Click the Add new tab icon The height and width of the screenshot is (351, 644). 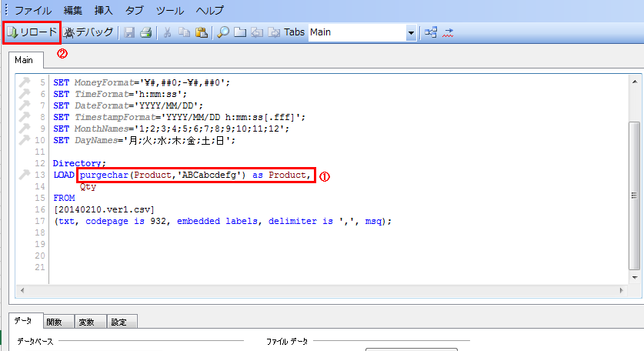coord(240,32)
